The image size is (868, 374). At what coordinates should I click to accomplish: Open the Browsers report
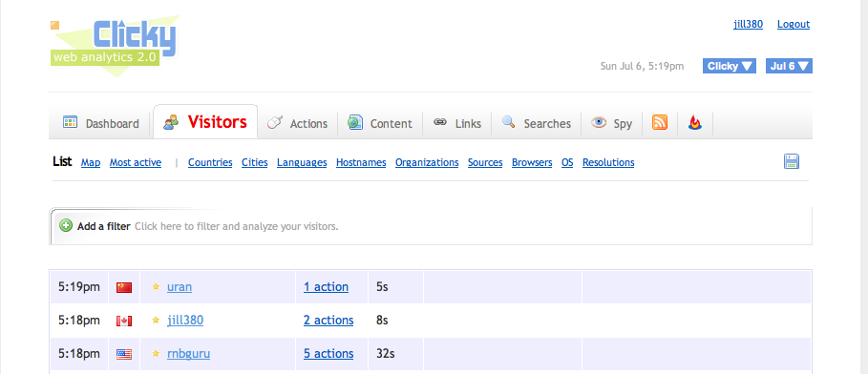pos(532,162)
